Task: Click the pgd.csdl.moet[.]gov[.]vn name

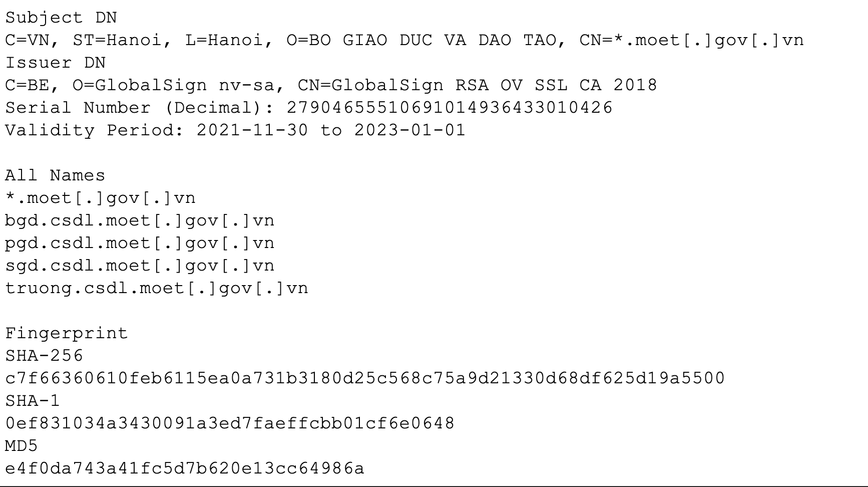Action: click(x=140, y=243)
